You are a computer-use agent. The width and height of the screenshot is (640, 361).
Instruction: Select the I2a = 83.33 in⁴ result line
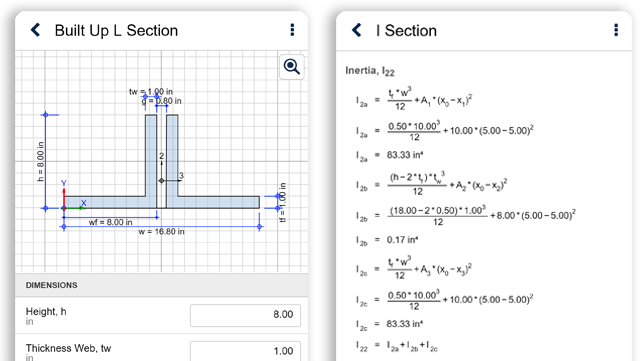(389, 155)
